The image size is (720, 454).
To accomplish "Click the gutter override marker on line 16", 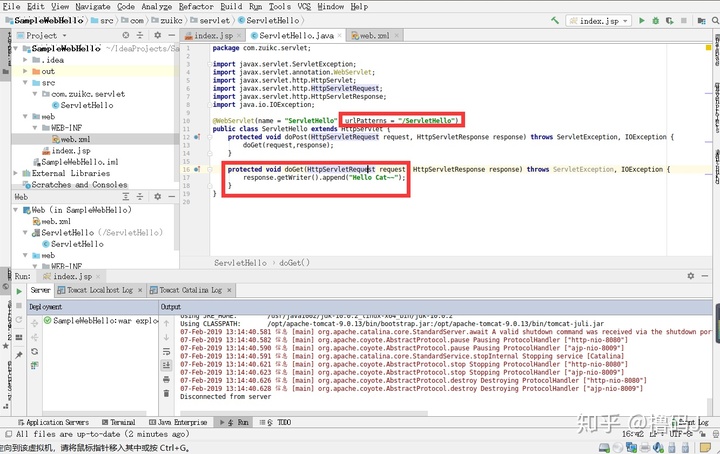I will (x=197, y=169).
